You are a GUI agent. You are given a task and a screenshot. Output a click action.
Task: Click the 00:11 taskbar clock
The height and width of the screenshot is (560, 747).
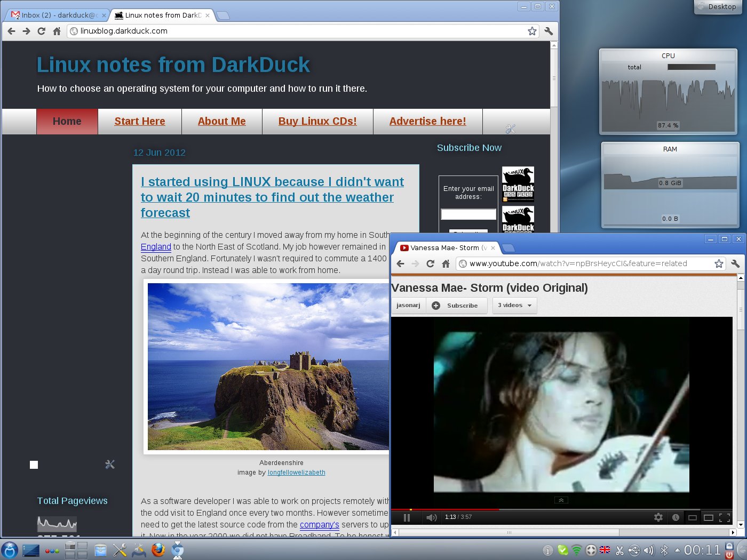coord(702,550)
